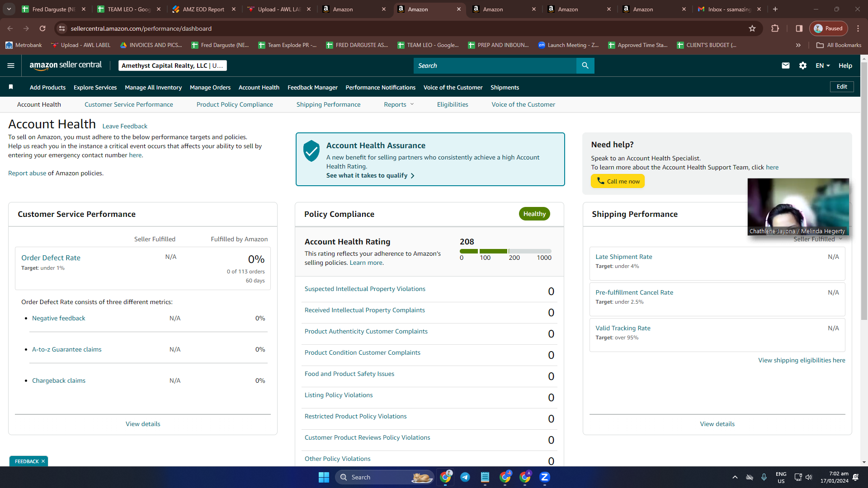The image size is (868, 488).
Task: Go back using the browser back arrow
Action: (10, 28)
